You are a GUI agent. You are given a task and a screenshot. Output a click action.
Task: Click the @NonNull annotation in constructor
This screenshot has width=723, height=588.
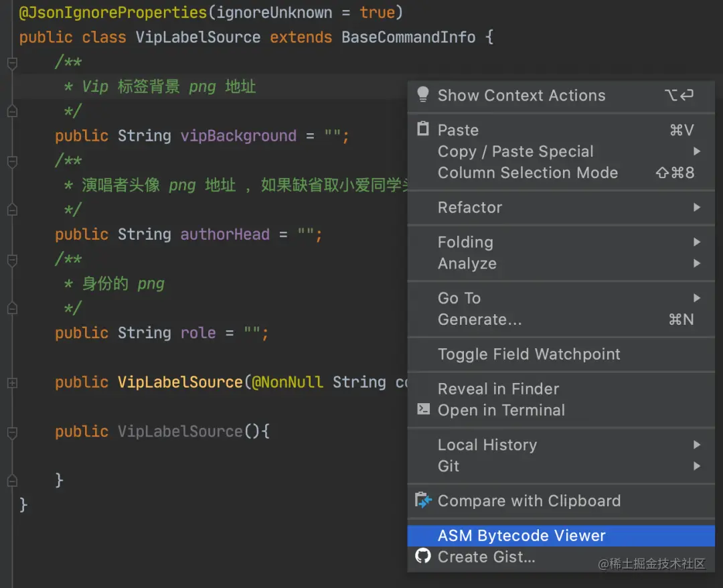[x=287, y=382]
